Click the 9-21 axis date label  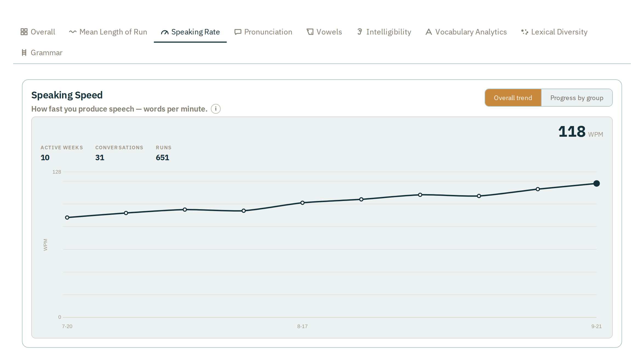[x=597, y=326]
